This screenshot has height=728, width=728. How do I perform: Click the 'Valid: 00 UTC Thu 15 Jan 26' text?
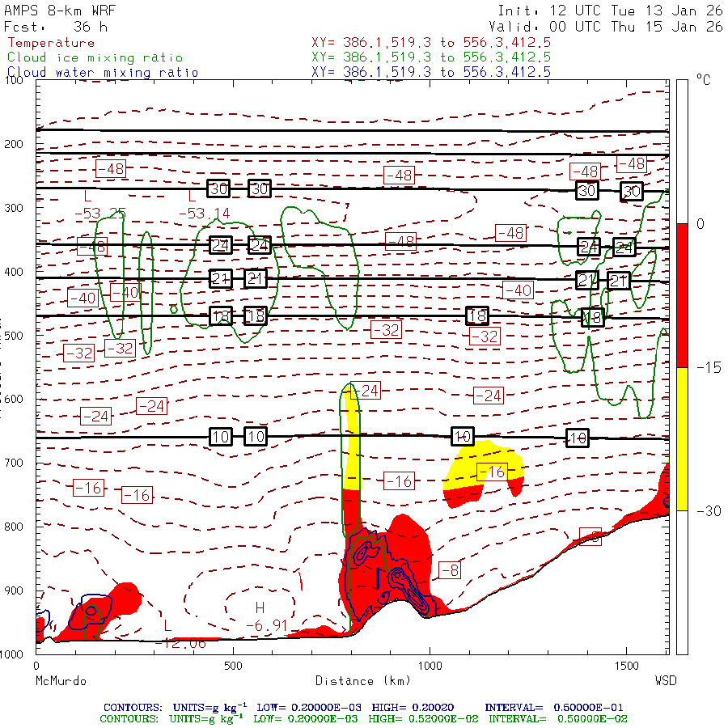605,27
